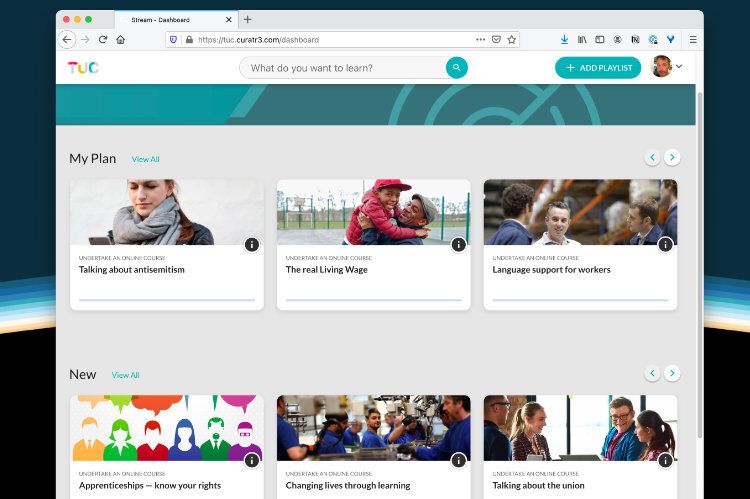Click the browser back arrow

pos(67,40)
